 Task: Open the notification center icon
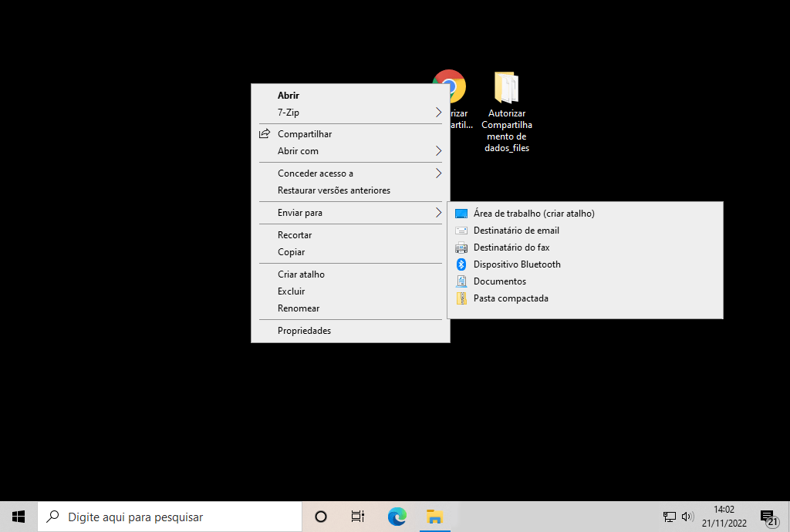768,517
